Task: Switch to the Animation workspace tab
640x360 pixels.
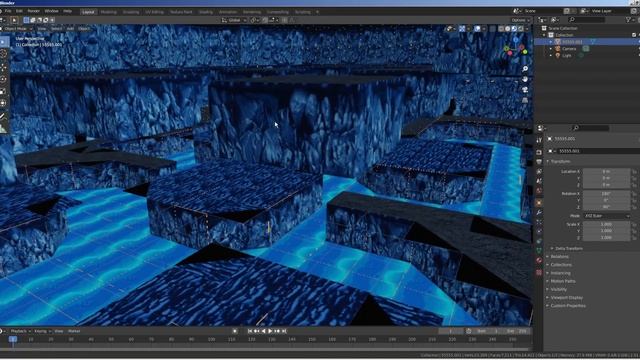Action: tap(228, 12)
